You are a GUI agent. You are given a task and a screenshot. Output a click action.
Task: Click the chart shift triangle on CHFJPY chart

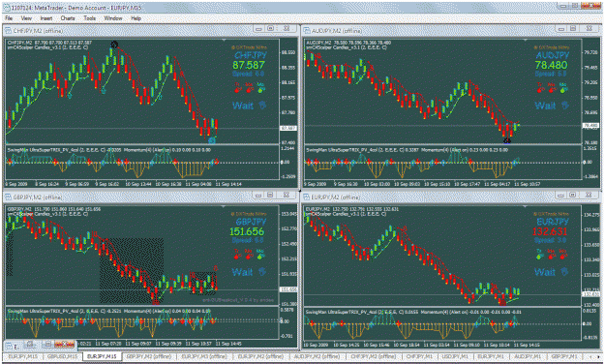225,40
